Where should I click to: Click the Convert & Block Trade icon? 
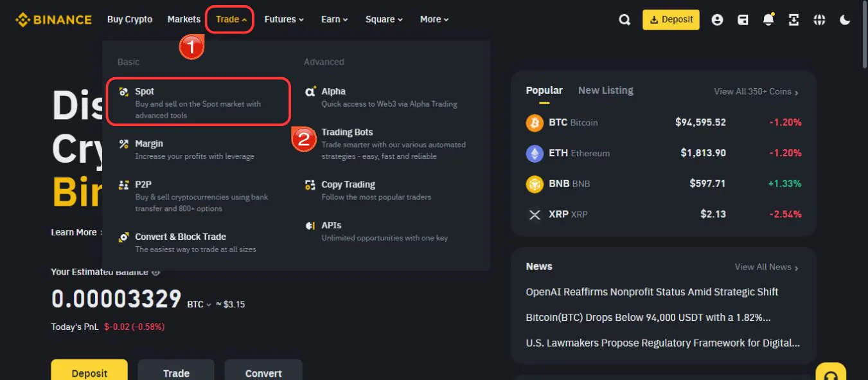[x=124, y=237]
